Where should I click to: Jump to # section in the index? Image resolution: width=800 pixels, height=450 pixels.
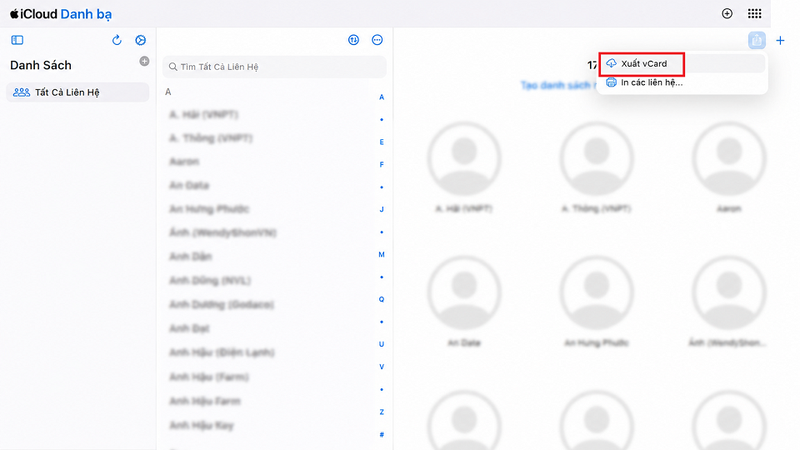381,434
